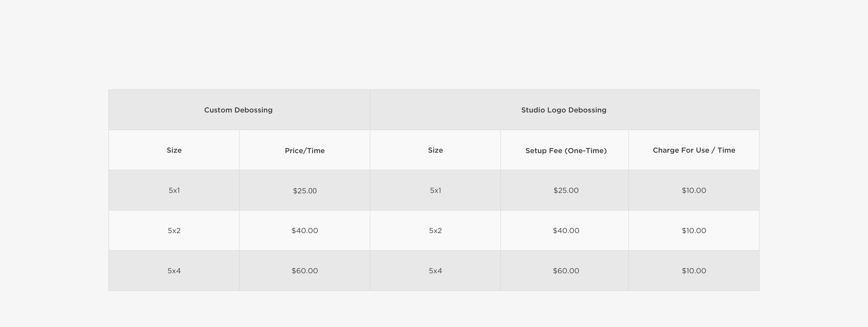Click the $10.00 charge in the 5x1 row
Viewport: 868px width, 327px height.
(694, 190)
